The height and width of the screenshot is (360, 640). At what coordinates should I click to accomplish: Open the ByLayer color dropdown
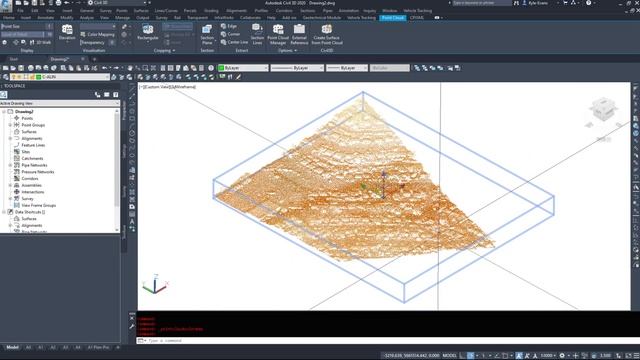tap(243, 68)
